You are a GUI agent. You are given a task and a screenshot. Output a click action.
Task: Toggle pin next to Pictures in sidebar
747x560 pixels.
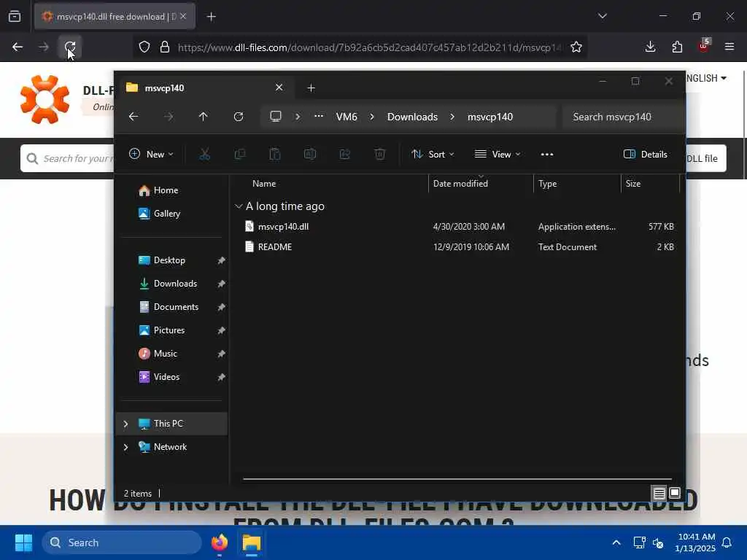(x=221, y=330)
